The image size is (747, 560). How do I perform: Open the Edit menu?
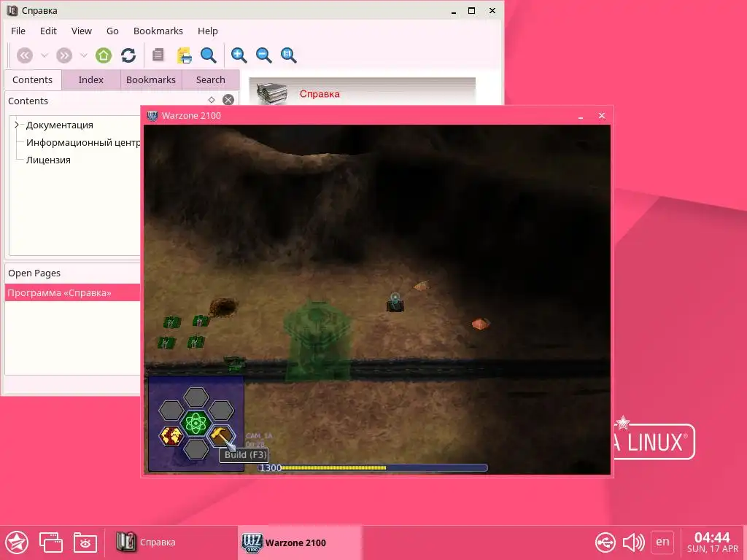click(48, 31)
